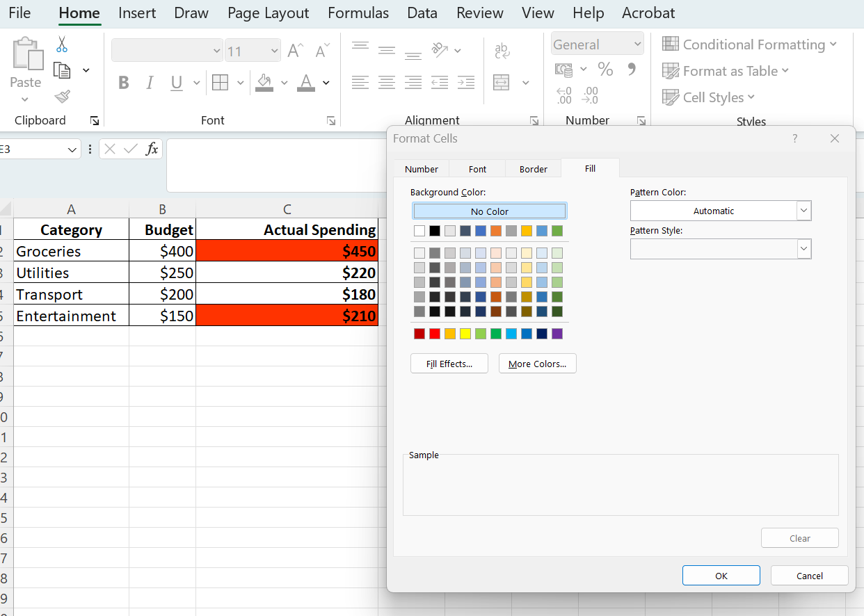The width and height of the screenshot is (864, 616).
Task: Click the Paste clipboard icon
Action: tap(27, 54)
